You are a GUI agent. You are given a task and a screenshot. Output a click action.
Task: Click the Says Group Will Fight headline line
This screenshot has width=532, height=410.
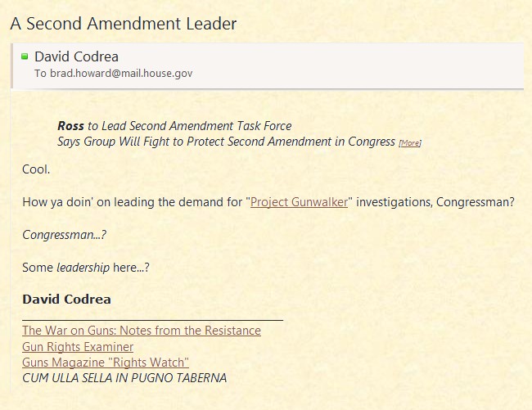(226, 142)
